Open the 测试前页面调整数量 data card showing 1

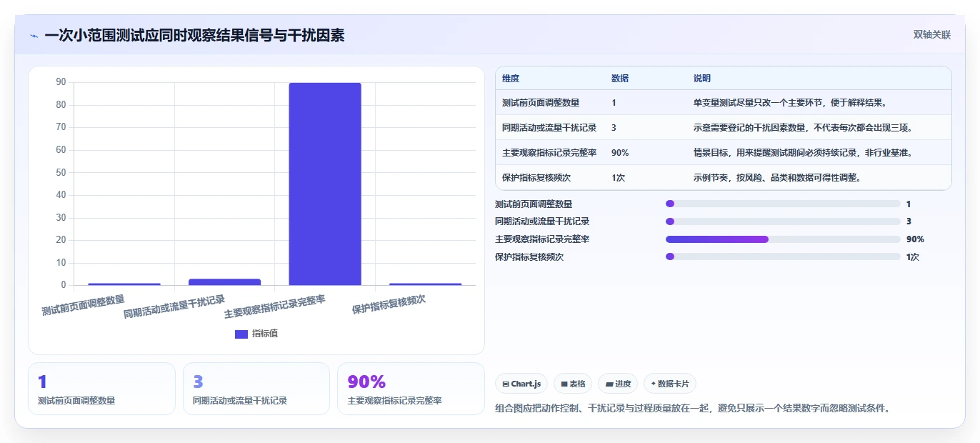click(101, 389)
